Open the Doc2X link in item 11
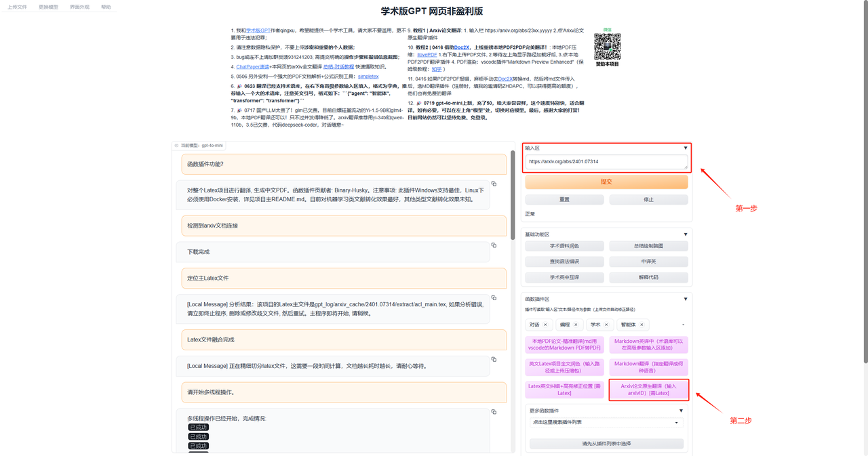The height and width of the screenshot is (456, 868). tap(505, 79)
